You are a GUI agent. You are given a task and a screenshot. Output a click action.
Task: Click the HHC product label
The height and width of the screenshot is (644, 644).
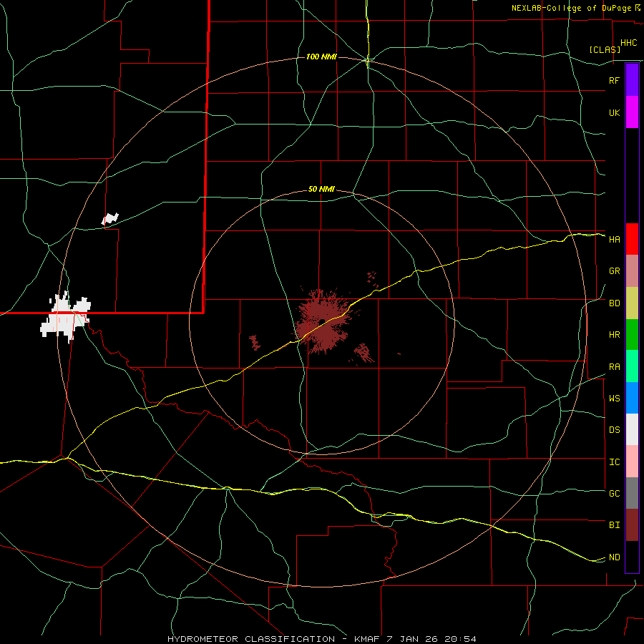tap(628, 43)
